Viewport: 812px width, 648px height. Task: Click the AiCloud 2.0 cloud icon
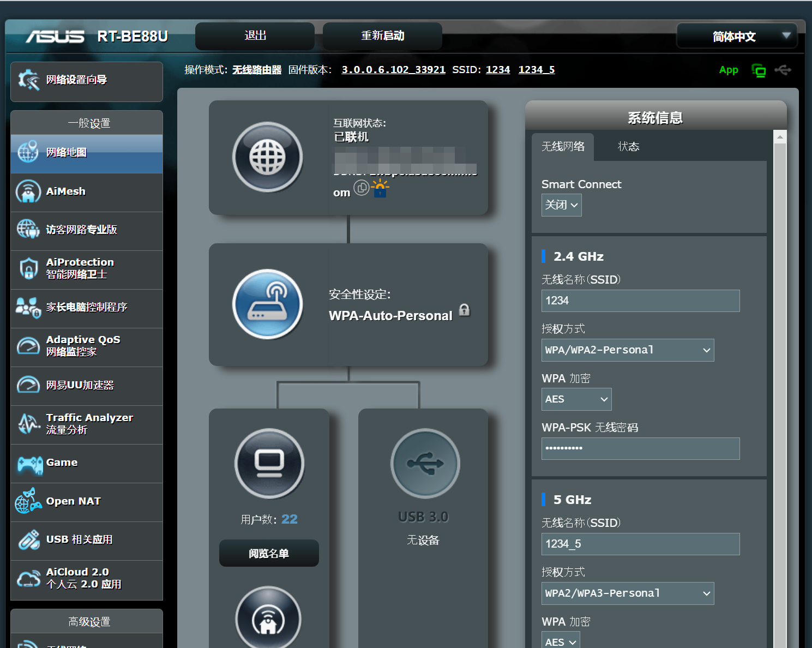click(x=28, y=579)
